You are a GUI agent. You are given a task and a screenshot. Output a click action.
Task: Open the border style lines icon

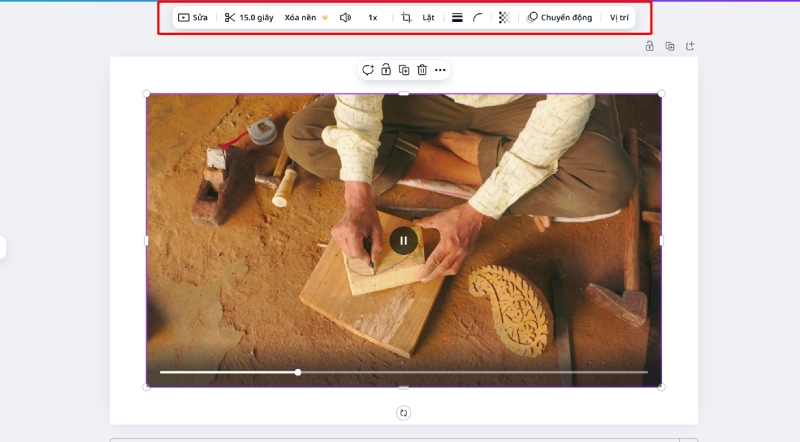click(457, 18)
